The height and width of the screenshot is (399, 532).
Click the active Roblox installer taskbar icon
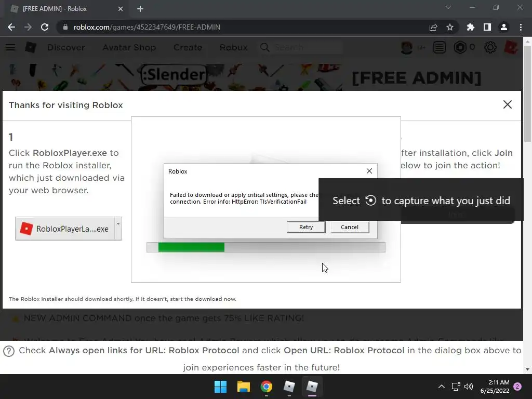coord(312,387)
